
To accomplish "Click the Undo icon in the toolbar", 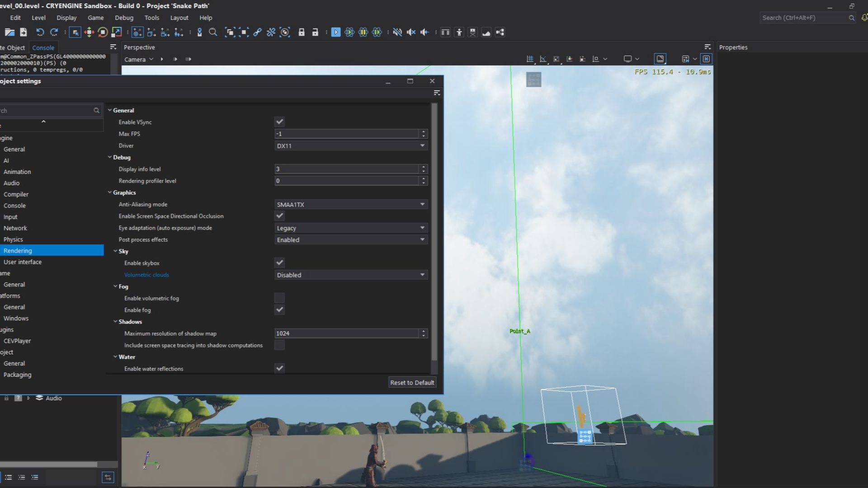I will pyautogui.click(x=40, y=32).
